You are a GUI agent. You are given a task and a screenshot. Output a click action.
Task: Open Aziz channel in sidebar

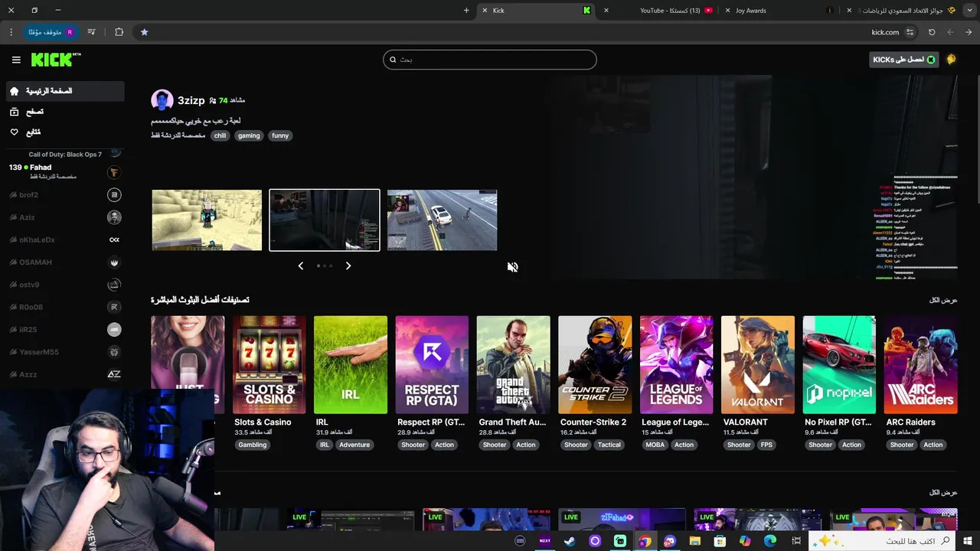pyautogui.click(x=64, y=217)
